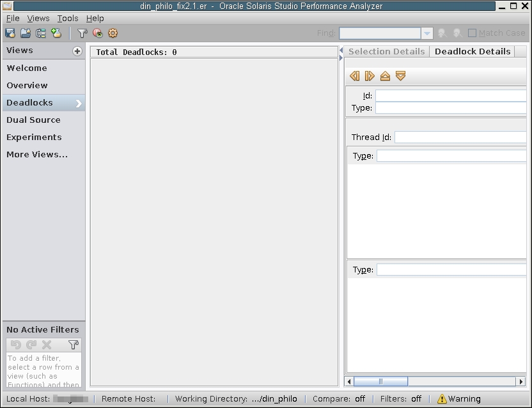This screenshot has height=408, width=532.
Task: Open the Help menu
Action: (x=95, y=19)
